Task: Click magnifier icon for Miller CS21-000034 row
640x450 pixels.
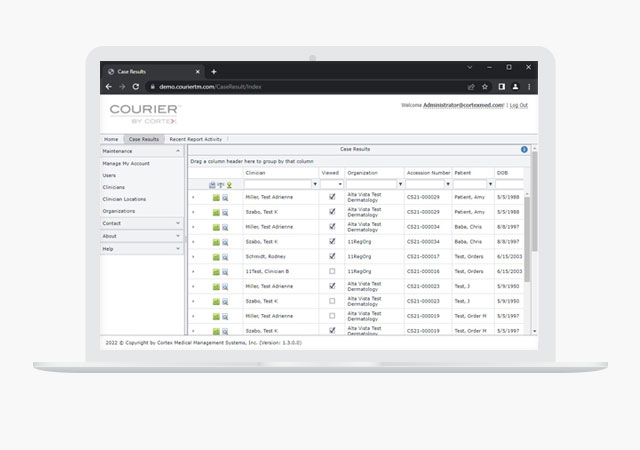Action: (225, 227)
